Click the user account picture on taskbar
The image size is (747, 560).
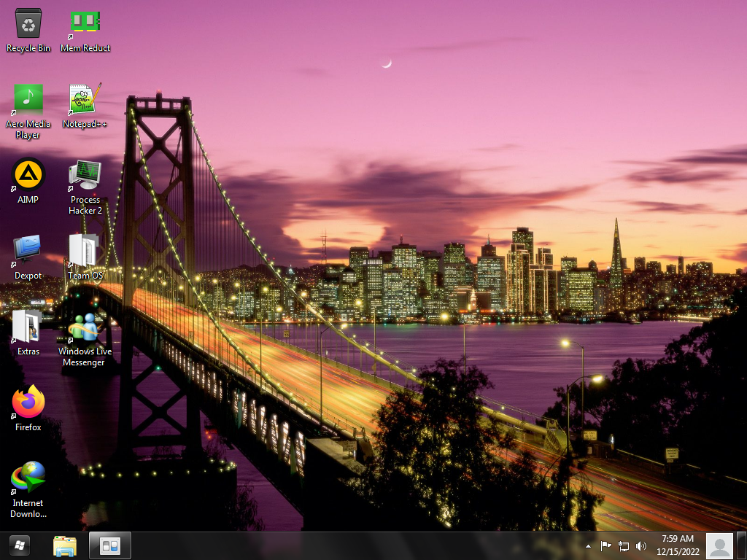[x=719, y=545]
